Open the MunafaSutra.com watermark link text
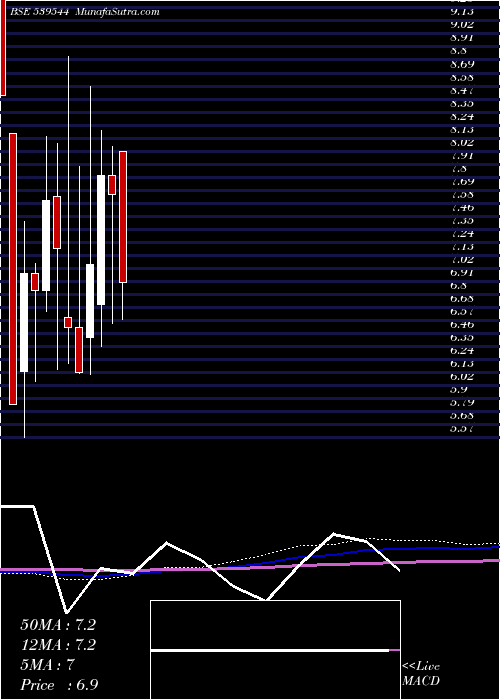 118,12
